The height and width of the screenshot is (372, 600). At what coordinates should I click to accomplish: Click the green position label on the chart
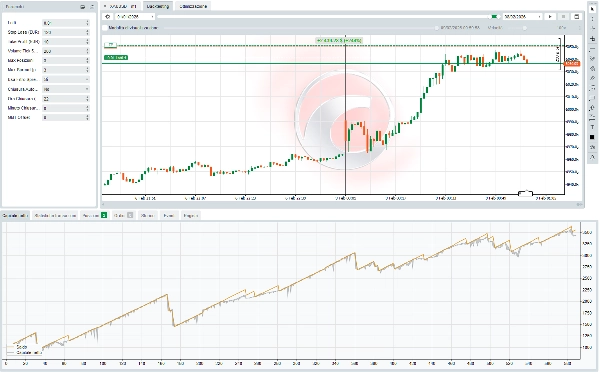[x=116, y=57]
